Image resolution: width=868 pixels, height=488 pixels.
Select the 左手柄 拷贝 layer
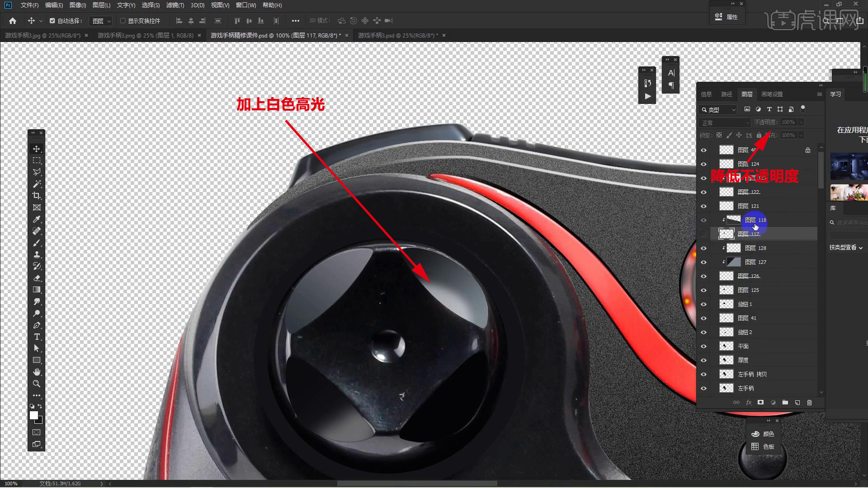tap(752, 374)
